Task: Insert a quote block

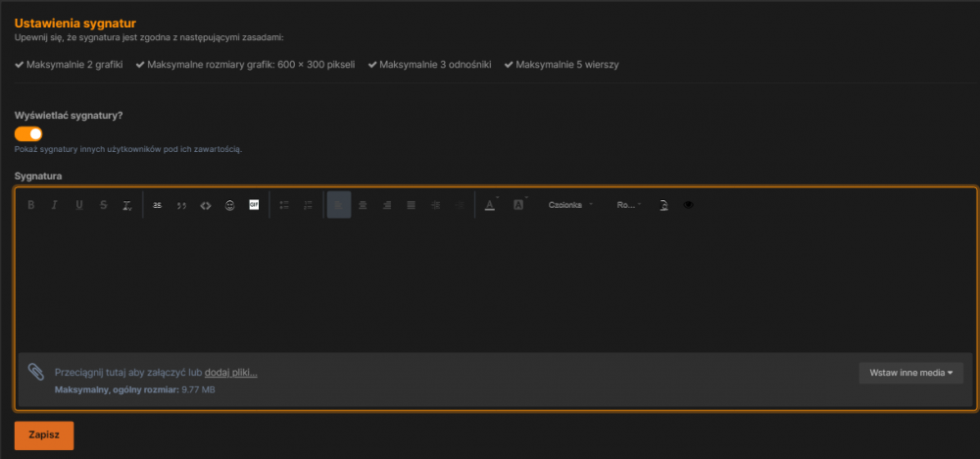Action: click(181, 205)
